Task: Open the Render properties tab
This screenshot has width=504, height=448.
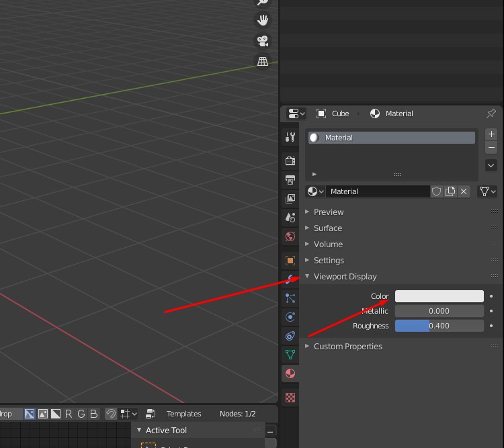Action: pos(290,161)
